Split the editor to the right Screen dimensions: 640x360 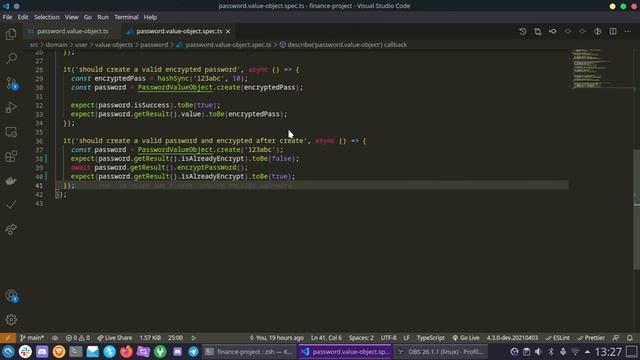613,31
